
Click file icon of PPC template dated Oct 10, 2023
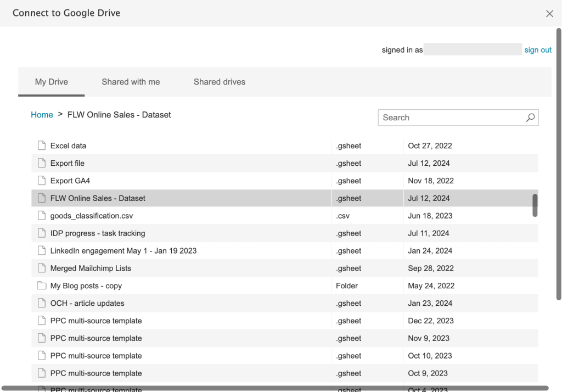pos(42,356)
